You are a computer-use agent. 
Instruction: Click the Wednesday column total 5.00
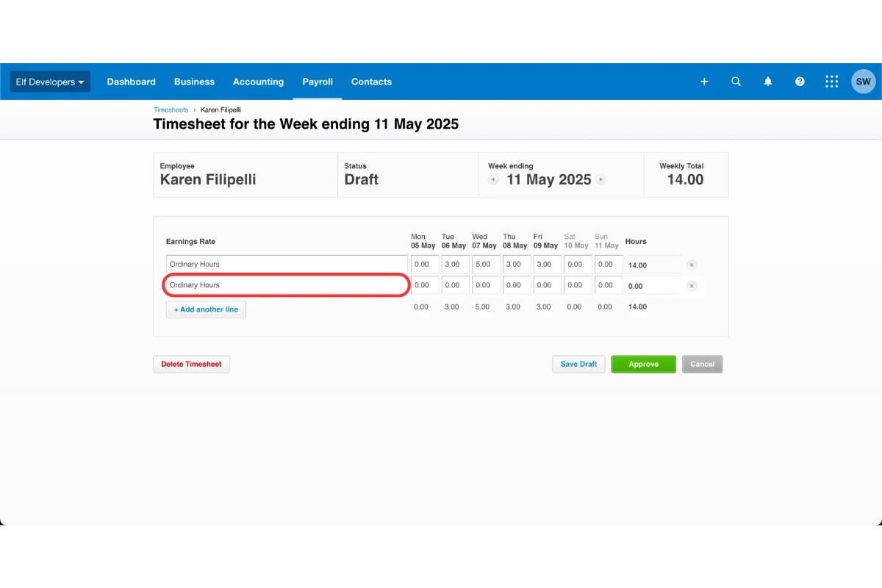coord(482,307)
